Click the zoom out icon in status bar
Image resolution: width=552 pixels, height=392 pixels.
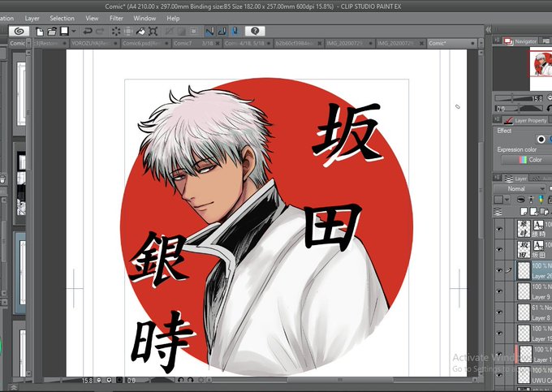click(99, 381)
